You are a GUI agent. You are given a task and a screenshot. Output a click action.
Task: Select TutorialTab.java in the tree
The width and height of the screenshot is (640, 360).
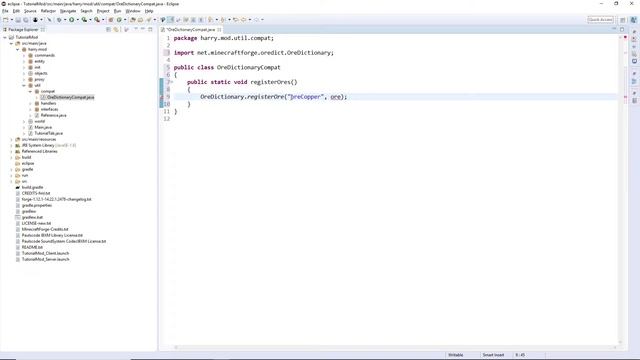click(x=49, y=133)
